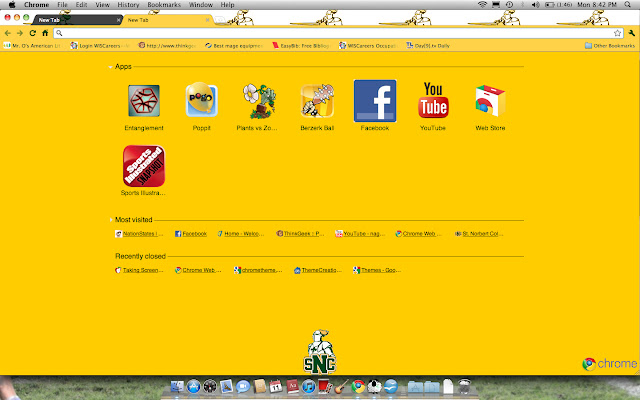The width and height of the screenshot is (640, 400).
Task: Open ThinkGeek most visited link
Action: [300, 234]
